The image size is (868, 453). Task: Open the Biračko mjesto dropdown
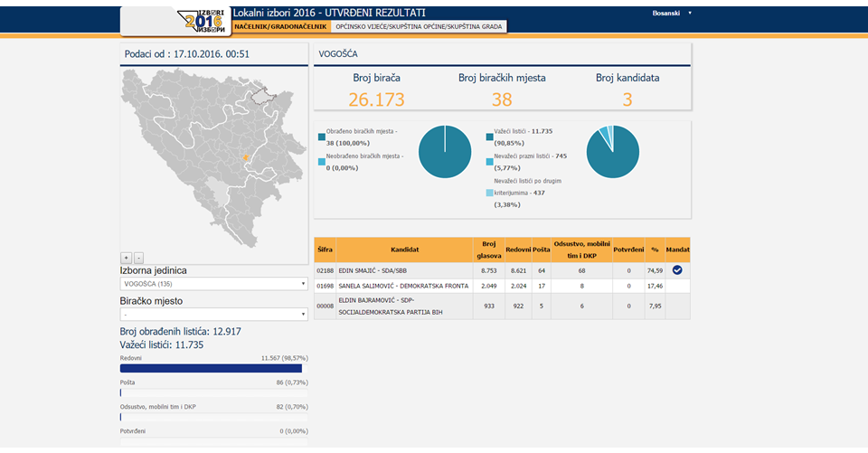213,314
